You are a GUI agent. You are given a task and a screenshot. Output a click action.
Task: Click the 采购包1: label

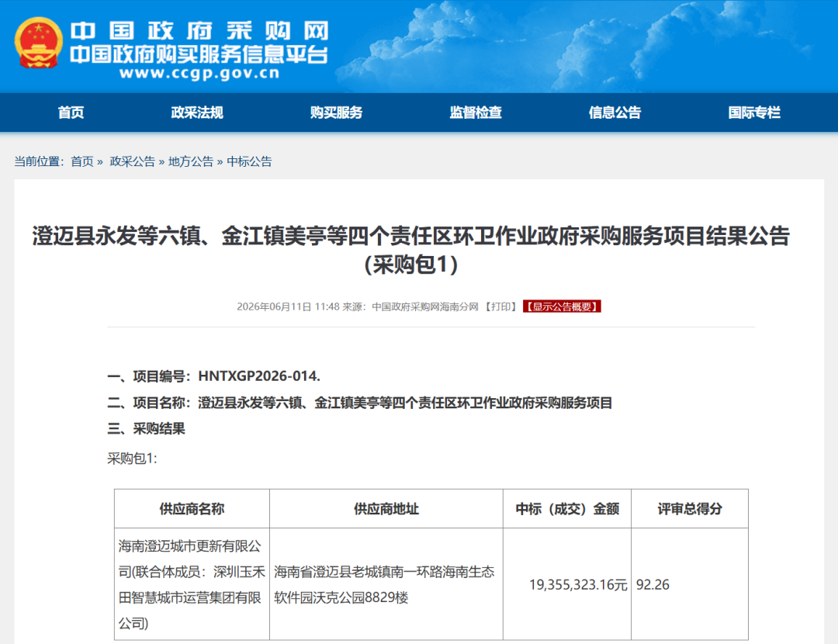click(x=132, y=458)
